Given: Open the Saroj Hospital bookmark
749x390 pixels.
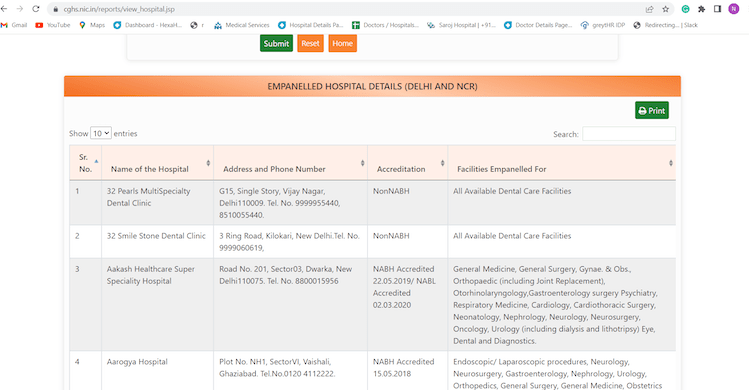Looking at the screenshot, I should 461,25.
